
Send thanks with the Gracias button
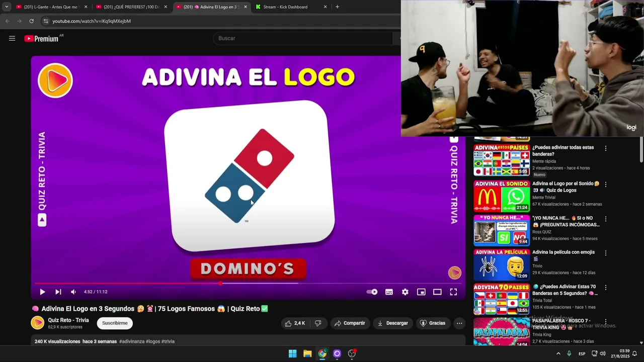(x=433, y=323)
